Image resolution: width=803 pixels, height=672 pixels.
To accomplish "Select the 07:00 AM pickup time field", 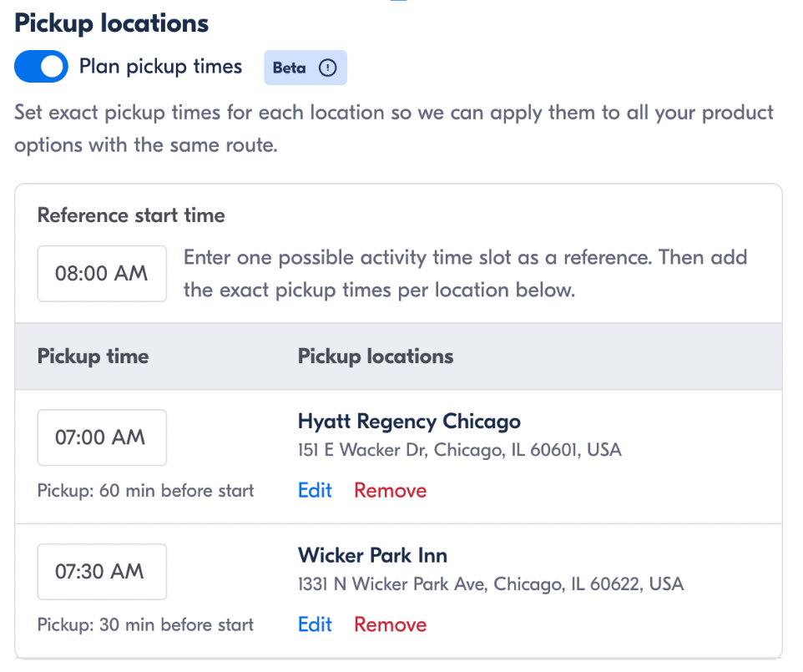I will [102, 437].
